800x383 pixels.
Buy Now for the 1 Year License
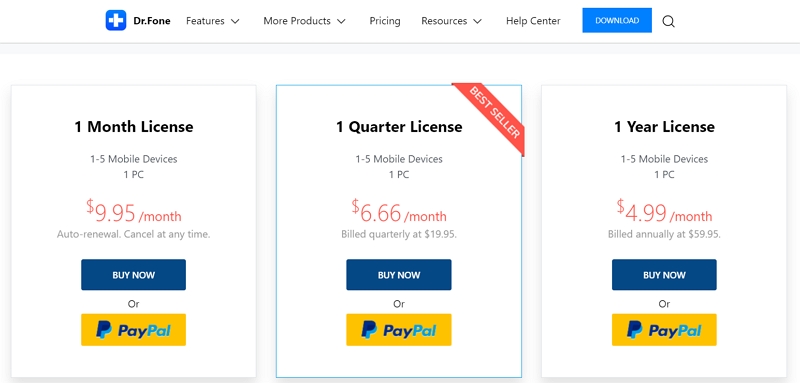[x=664, y=275]
